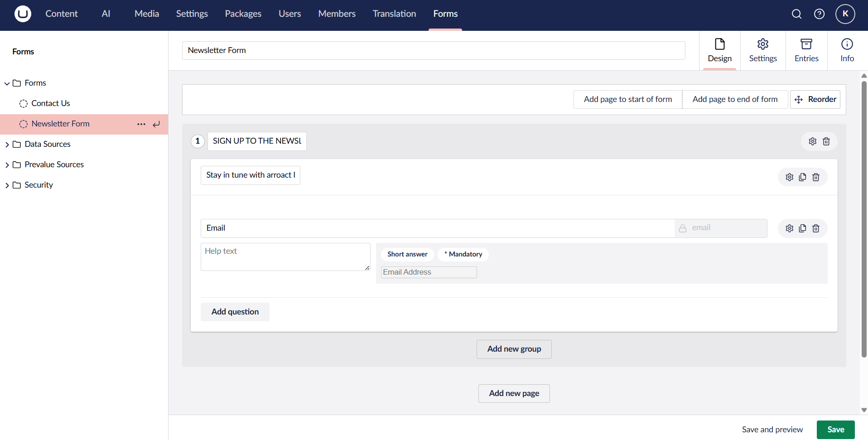Open Newsletter Form actions ellipsis menu
This screenshot has height=440, width=868.
coord(141,124)
